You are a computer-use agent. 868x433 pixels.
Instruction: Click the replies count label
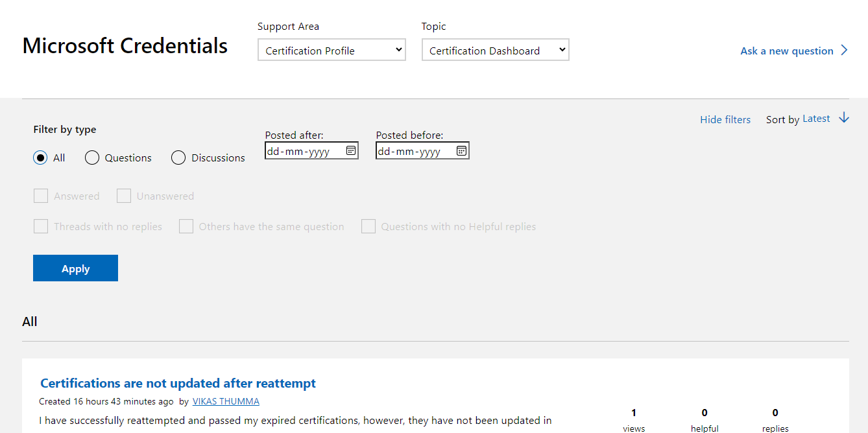[775, 428]
